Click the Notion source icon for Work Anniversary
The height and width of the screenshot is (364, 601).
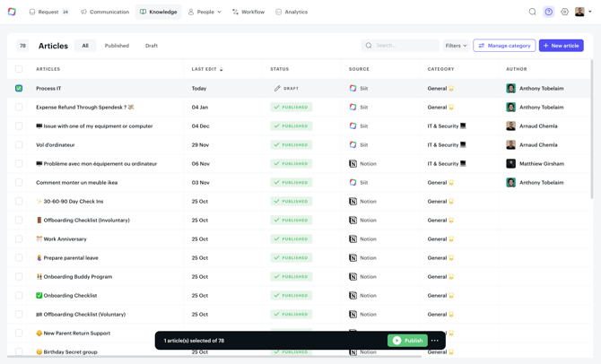pyautogui.click(x=353, y=239)
